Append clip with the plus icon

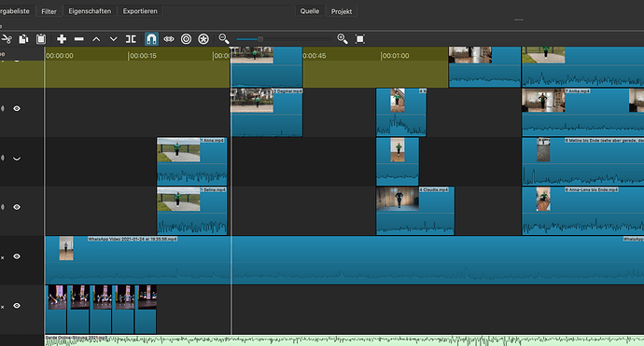62,39
